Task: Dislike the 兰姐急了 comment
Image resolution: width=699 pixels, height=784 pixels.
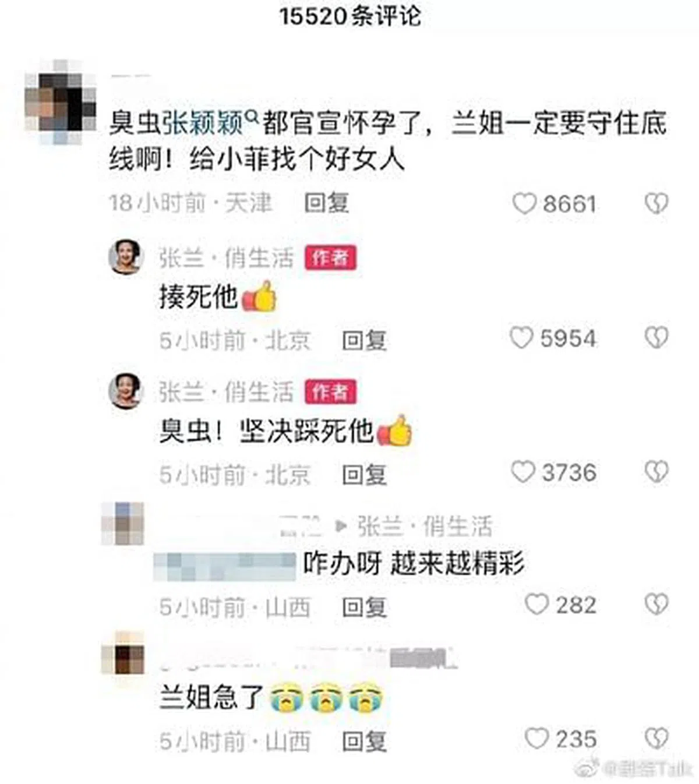Action: click(x=656, y=739)
